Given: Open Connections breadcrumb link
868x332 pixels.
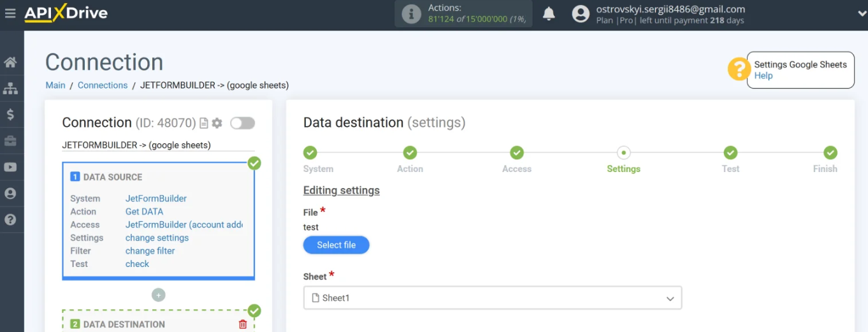Looking at the screenshot, I should pos(103,85).
